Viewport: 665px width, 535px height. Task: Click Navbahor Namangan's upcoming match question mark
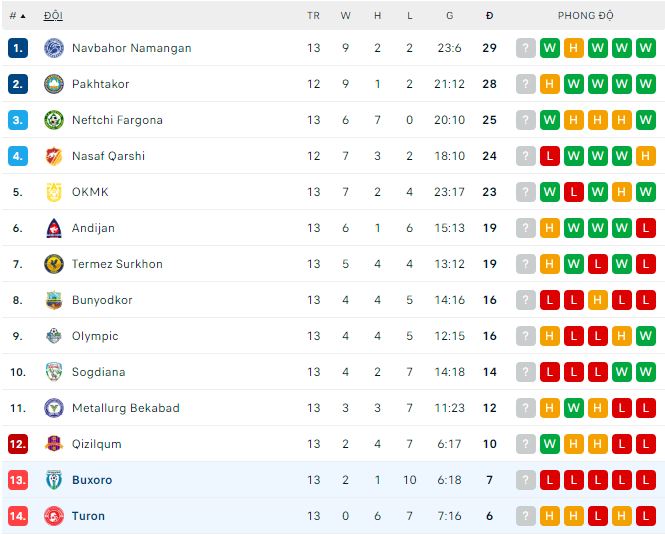[526, 48]
